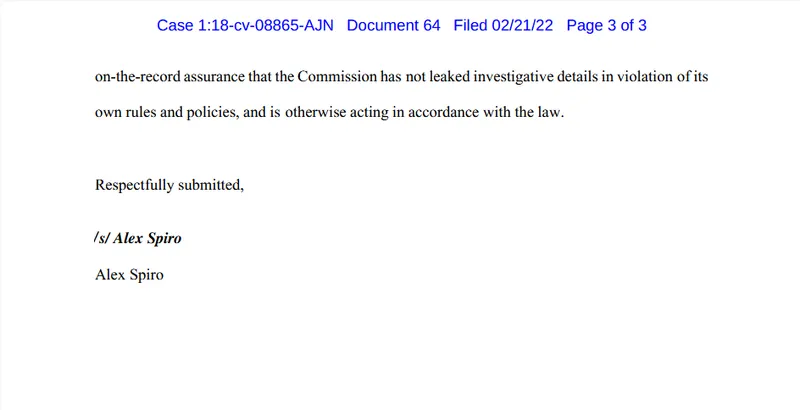Click the "Respectfully submitted," closing line
Image resolution: width=800 pixels, height=410 pixels.
click(x=169, y=185)
